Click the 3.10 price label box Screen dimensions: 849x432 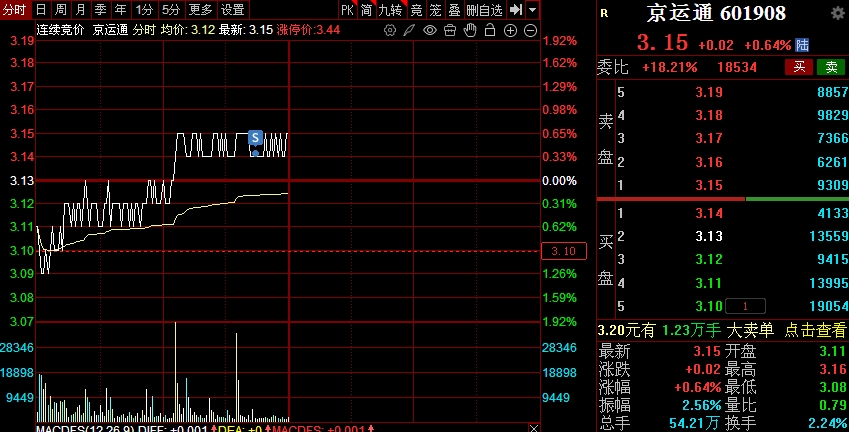point(564,251)
